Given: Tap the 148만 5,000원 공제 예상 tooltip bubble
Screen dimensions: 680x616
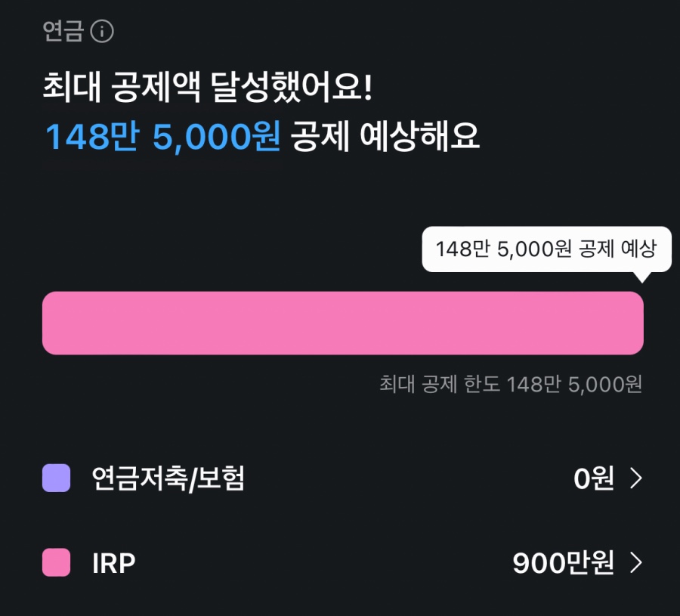Looking at the screenshot, I should tap(546, 249).
